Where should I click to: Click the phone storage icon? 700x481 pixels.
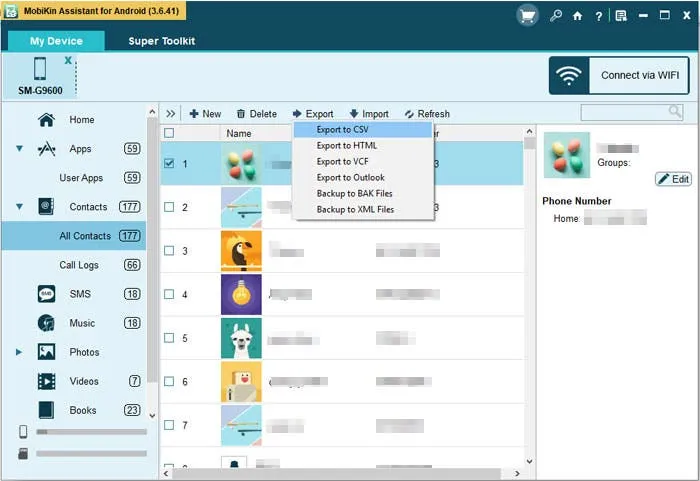pos(23,431)
